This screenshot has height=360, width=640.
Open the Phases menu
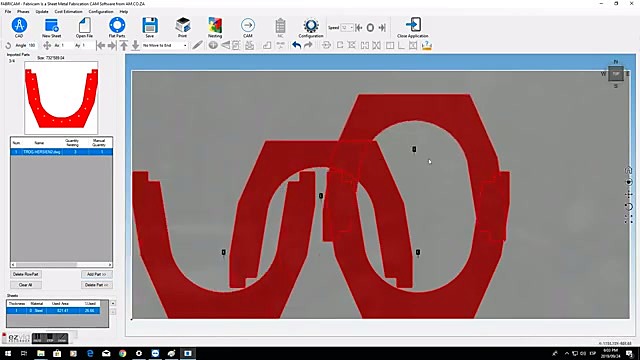click(x=23, y=11)
